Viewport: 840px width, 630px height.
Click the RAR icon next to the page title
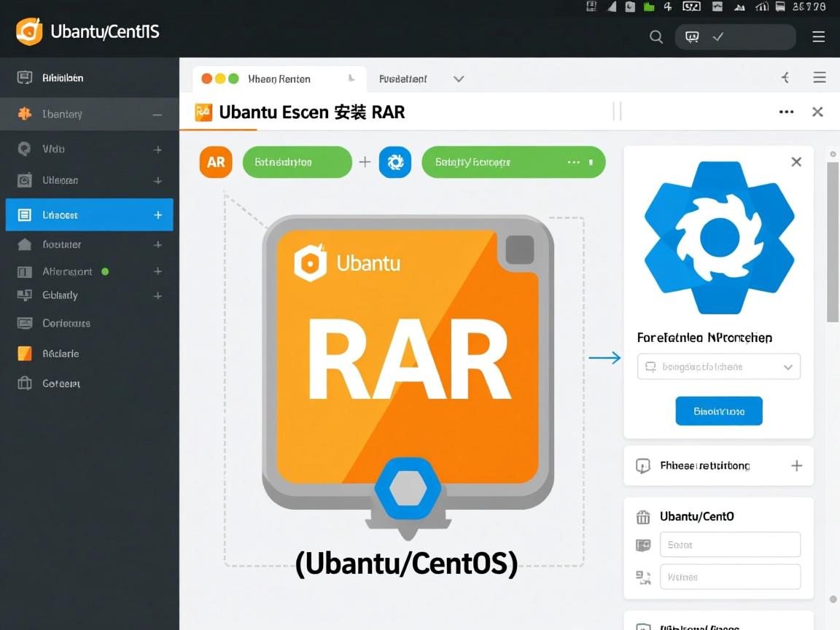(203, 112)
